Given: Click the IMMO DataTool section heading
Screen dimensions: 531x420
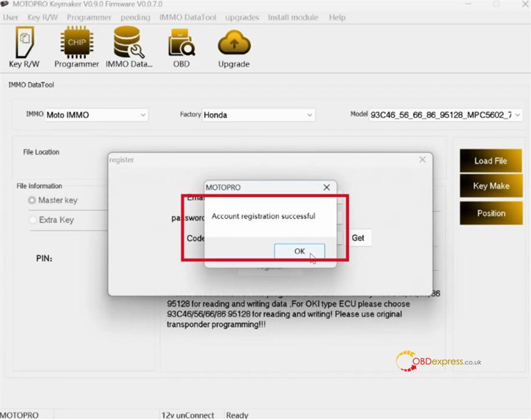Looking at the screenshot, I should pos(31,85).
